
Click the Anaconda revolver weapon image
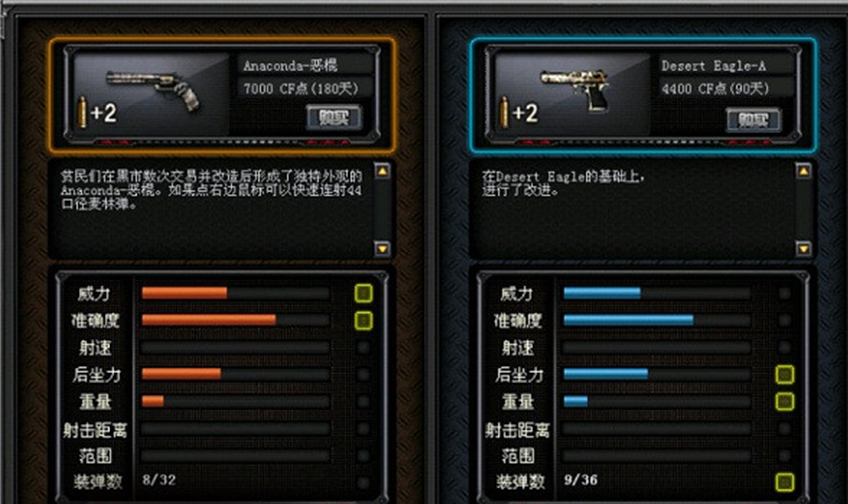[153, 91]
